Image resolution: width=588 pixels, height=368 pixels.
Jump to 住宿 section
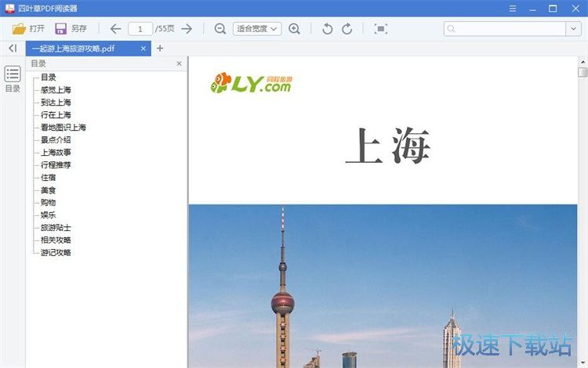pos(49,178)
